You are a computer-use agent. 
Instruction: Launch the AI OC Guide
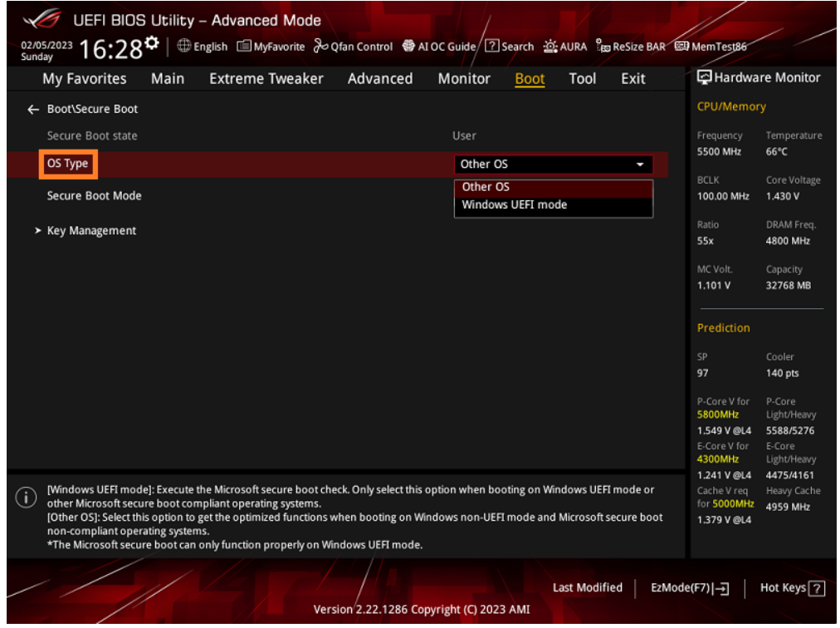[x=439, y=47]
